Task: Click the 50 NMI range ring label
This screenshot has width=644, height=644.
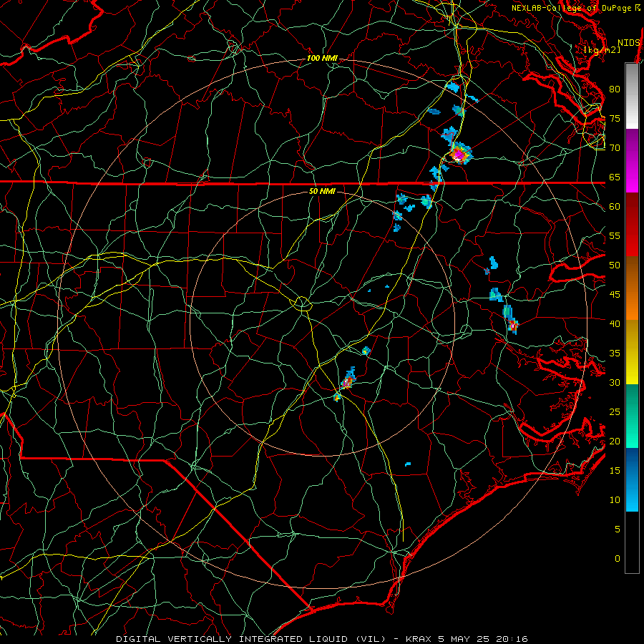Action: pos(322,191)
